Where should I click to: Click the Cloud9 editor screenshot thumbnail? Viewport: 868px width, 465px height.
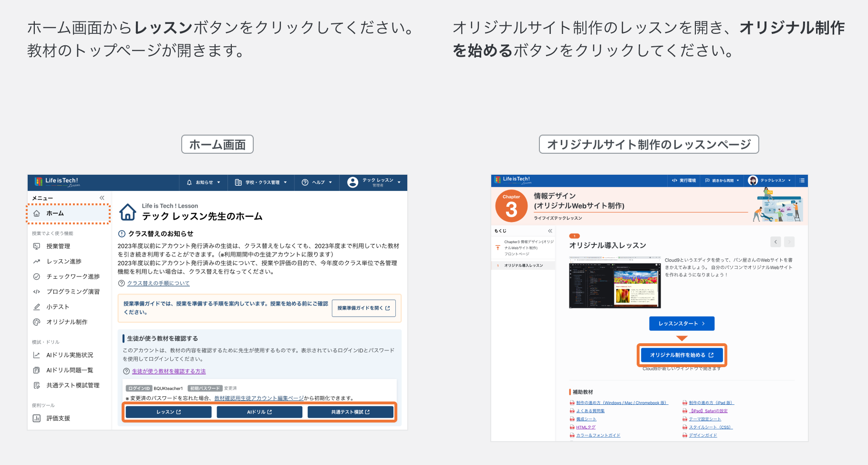[x=615, y=282]
